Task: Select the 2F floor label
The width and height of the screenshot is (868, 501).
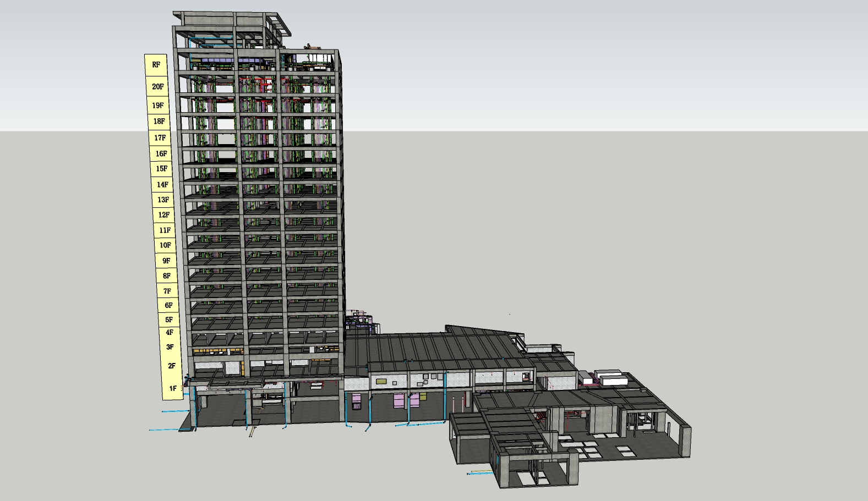Action: click(172, 366)
